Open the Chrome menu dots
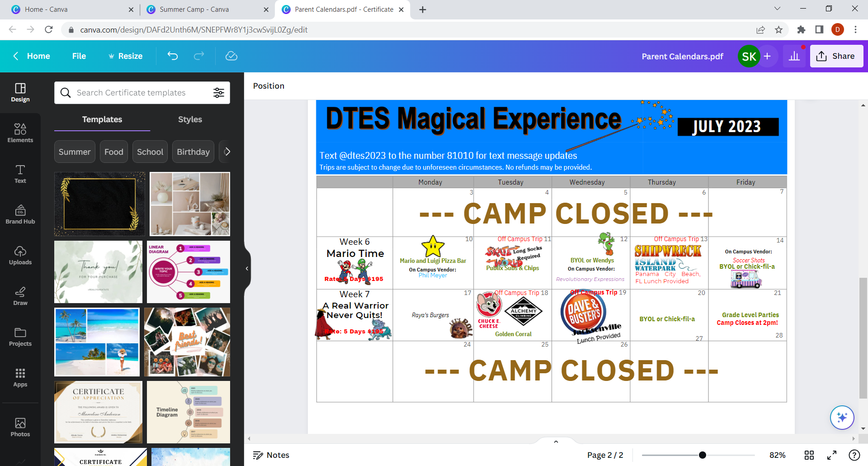This screenshot has width=868, height=466. pos(855,30)
